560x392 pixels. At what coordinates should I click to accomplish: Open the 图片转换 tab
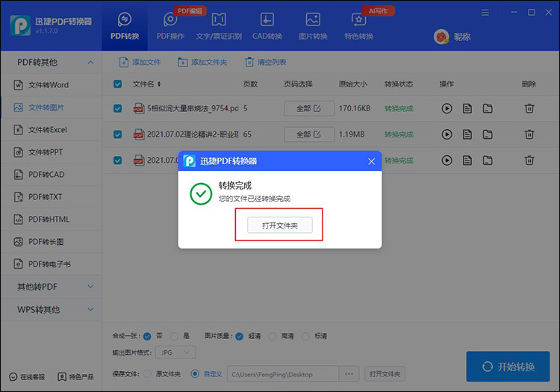pyautogui.click(x=313, y=25)
